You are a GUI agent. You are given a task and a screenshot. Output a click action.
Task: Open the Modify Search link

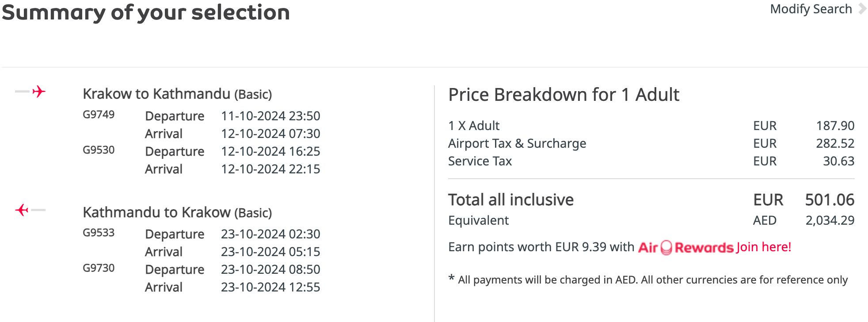coord(811,9)
